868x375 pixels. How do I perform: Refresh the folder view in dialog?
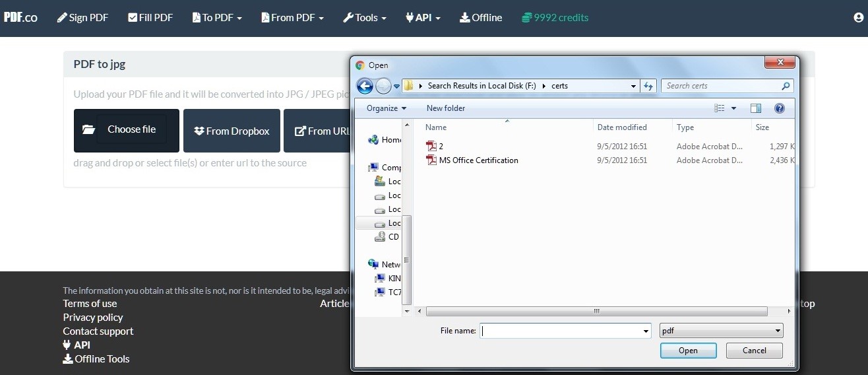pyautogui.click(x=648, y=86)
